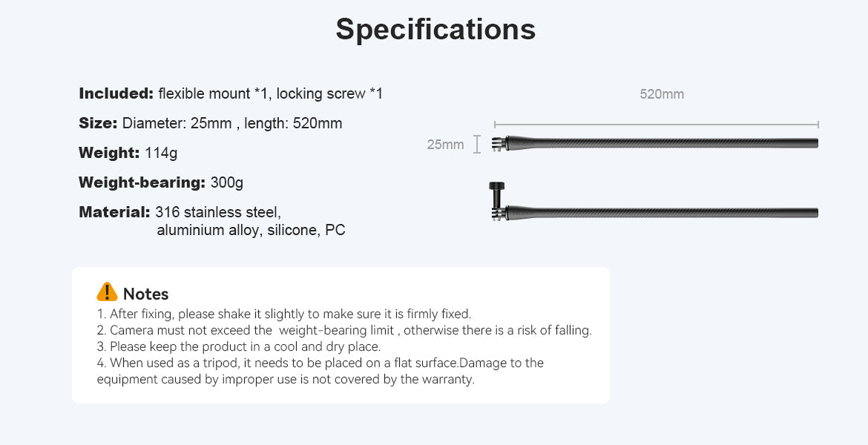Image resolution: width=868 pixels, height=445 pixels.
Task: Click the 25mm diameter label
Action: pyautogui.click(x=445, y=144)
